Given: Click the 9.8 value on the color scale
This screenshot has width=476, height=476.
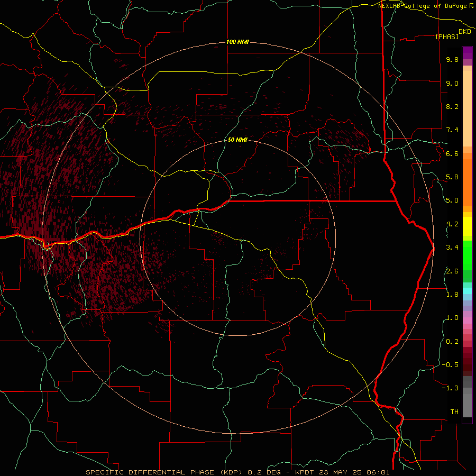Looking at the screenshot, I should click(452, 59).
